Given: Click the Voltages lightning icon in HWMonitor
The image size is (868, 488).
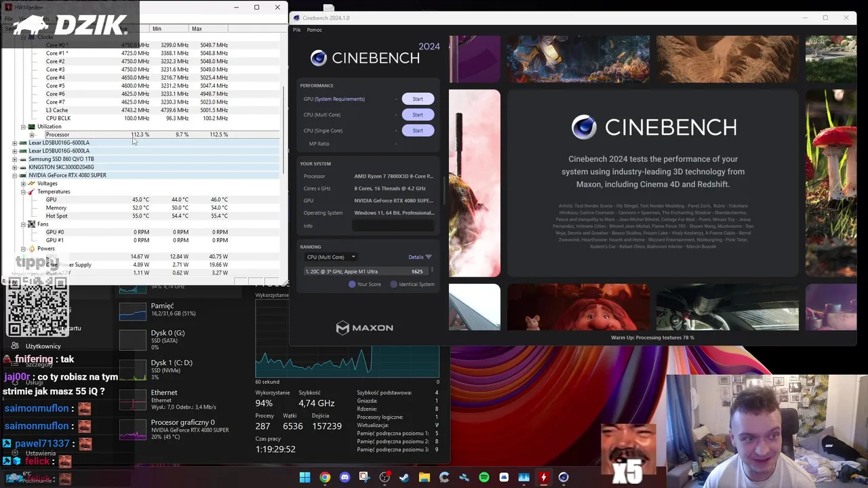Looking at the screenshot, I should point(31,184).
